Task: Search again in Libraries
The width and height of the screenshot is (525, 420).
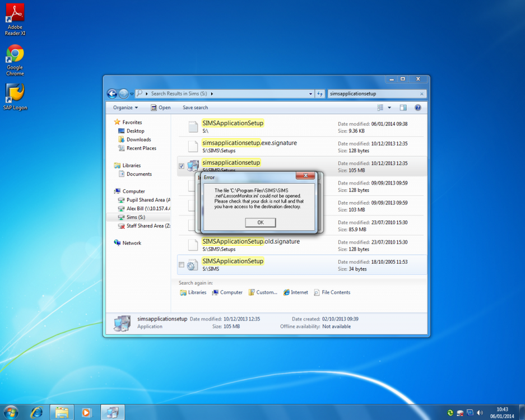Action: [x=193, y=292]
